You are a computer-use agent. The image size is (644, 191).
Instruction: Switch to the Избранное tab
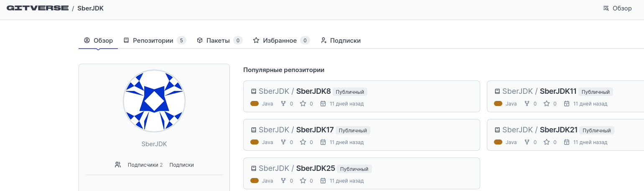pyautogui.click(x=281, y=41)
